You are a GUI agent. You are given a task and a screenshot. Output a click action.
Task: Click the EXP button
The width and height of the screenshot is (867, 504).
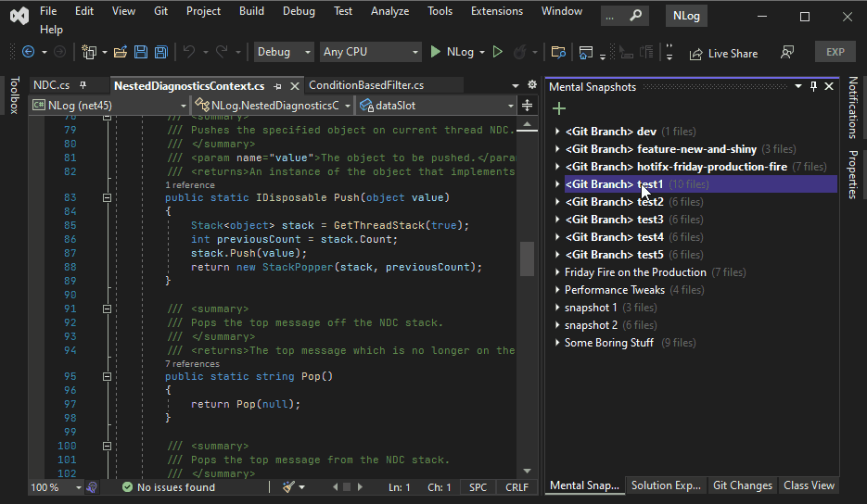[x=835, y=52]
